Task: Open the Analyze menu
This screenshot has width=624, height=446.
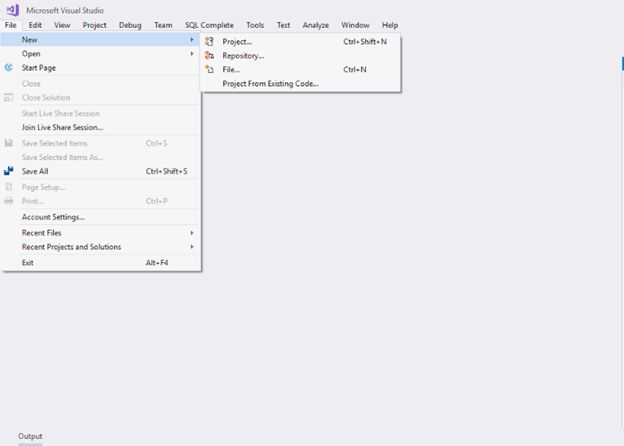Action: (x=316, y=25)
